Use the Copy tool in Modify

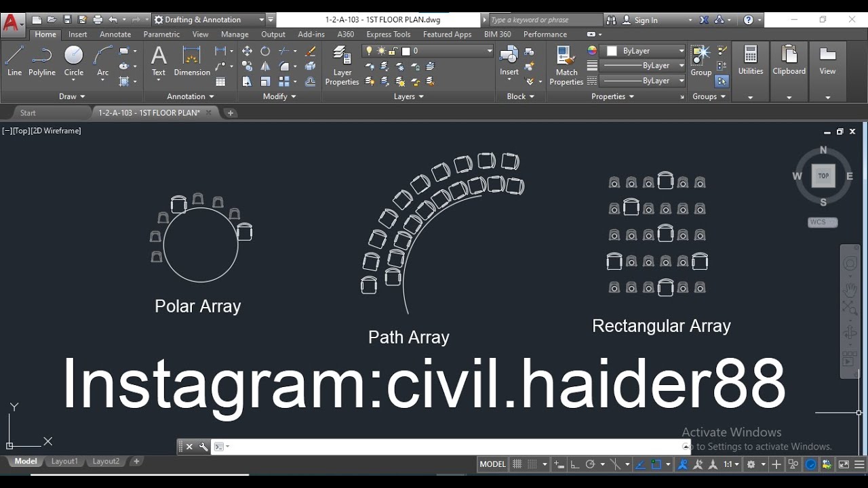click(247, 66)
